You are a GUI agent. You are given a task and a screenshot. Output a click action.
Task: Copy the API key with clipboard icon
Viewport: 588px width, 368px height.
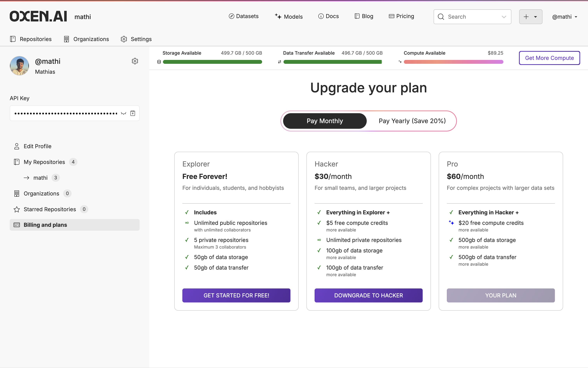click(x=133, y=113)
